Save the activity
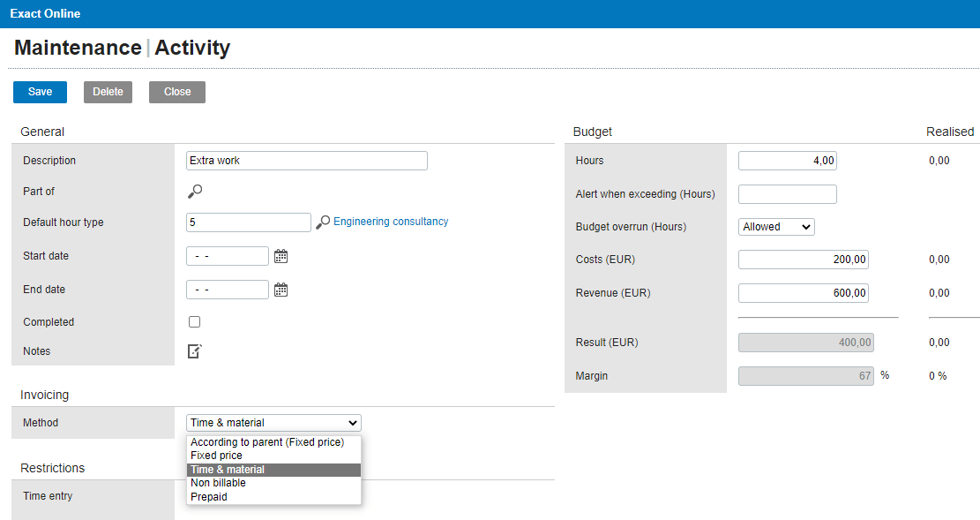This screenshot has width=980, height=520. pyautogui.click(x=40, y=92)
